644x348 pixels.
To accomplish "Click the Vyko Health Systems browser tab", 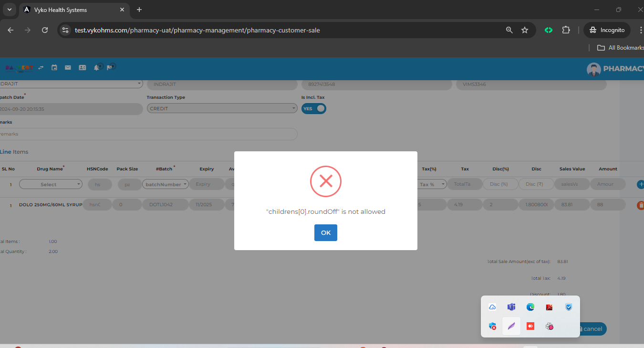I will [72, 10].
